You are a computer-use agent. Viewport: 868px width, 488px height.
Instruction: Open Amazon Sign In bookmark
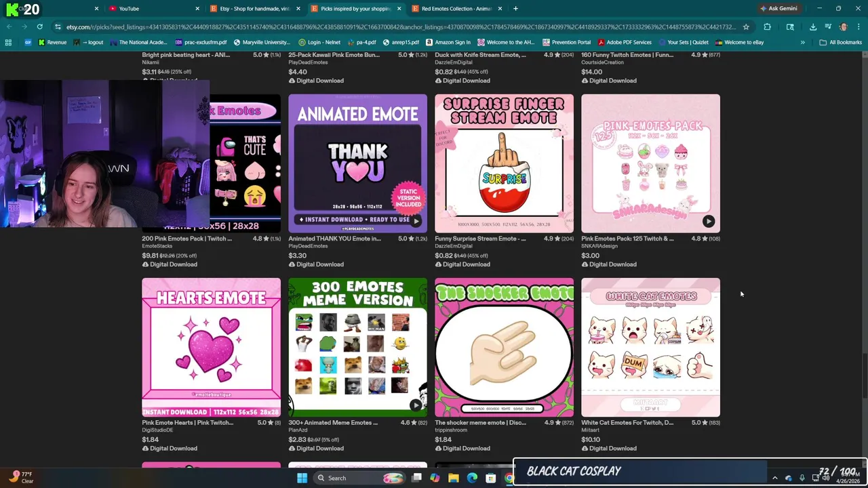point(448,42)
